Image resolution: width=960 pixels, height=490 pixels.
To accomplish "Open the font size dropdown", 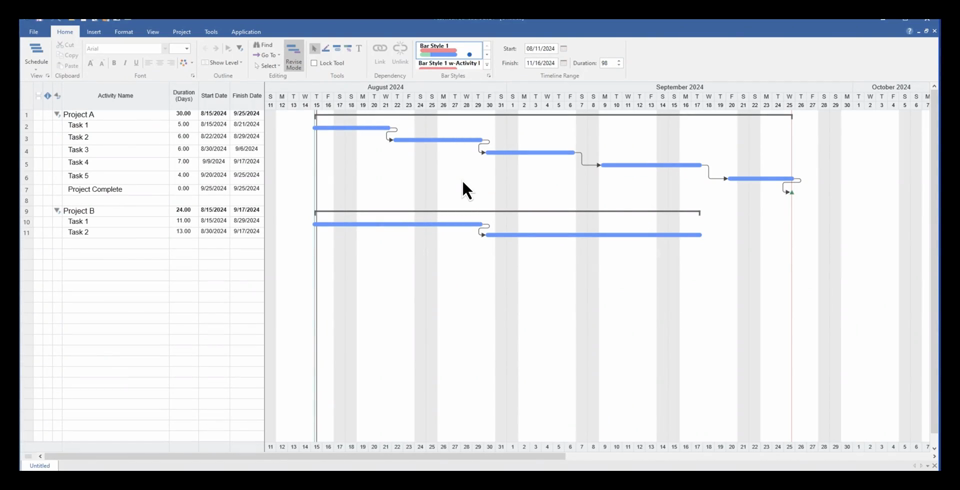I will tap(187, 48).
